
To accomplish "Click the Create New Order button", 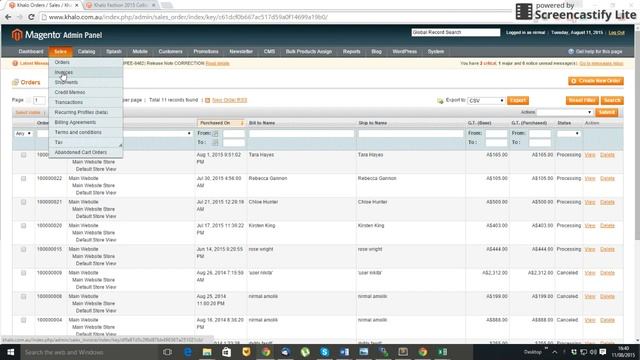I will (596, 81).
